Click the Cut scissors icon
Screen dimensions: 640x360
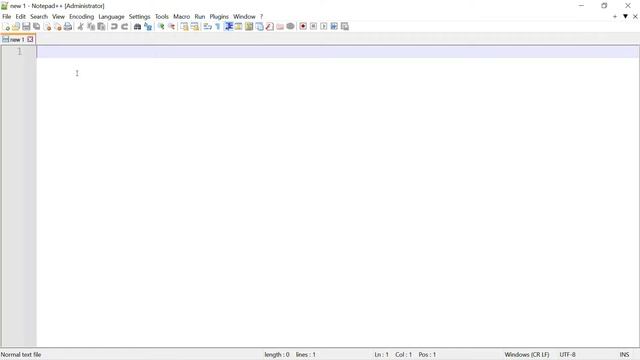80,27
